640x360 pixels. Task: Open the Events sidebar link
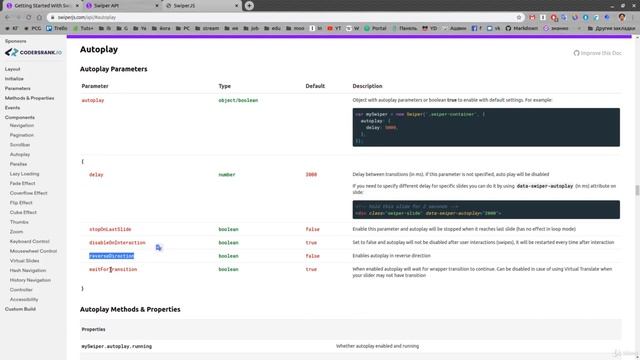(12, 108)
